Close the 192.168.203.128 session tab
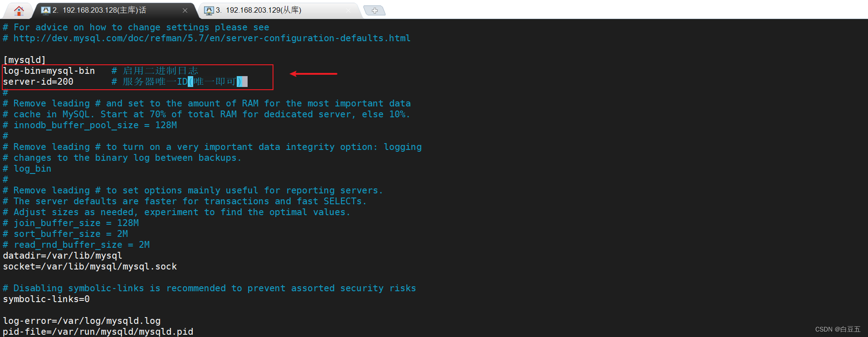Screen dimensions: 868x337 coord(185,10)
